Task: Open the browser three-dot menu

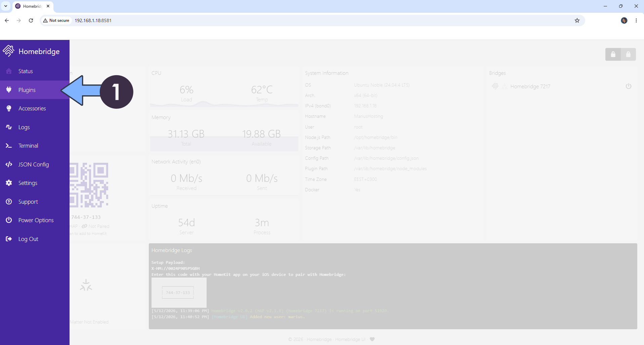Action: [x=636, y=20]
